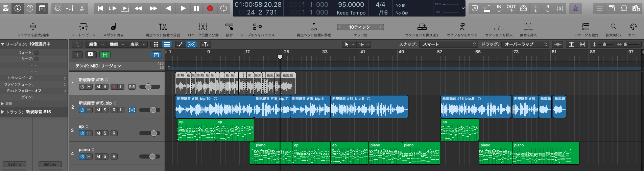This screenshot has height=171, width=644.
Task: Check the ループ checkbox
Action: pos(37,59)
